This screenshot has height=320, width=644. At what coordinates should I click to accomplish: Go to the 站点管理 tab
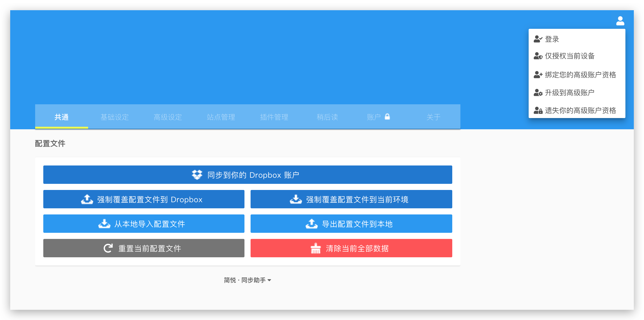[x=221, y=117]
